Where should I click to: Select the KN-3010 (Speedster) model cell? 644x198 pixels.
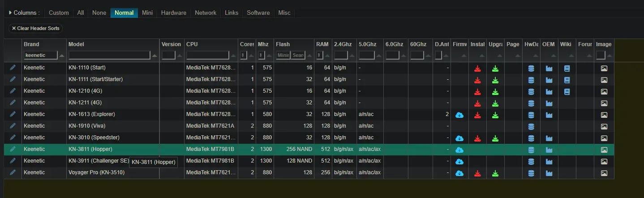(113, 138)
